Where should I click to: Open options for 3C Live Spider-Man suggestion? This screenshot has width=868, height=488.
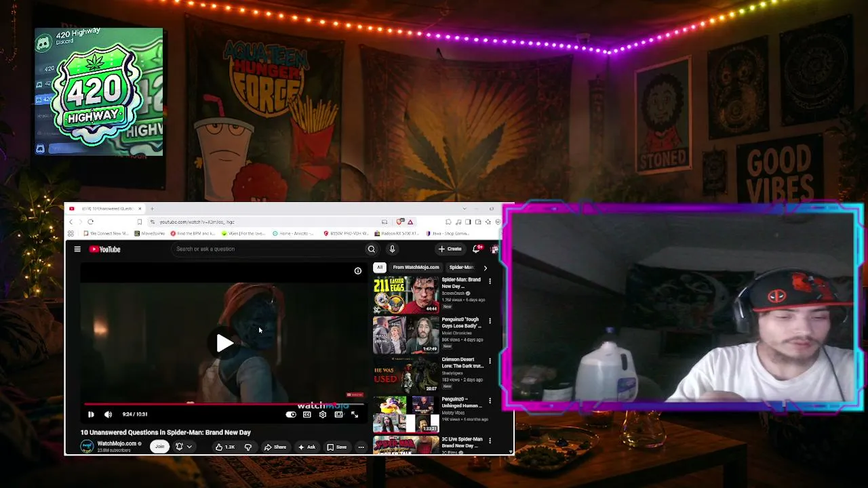pyautogui.click(x=490, y=441)
